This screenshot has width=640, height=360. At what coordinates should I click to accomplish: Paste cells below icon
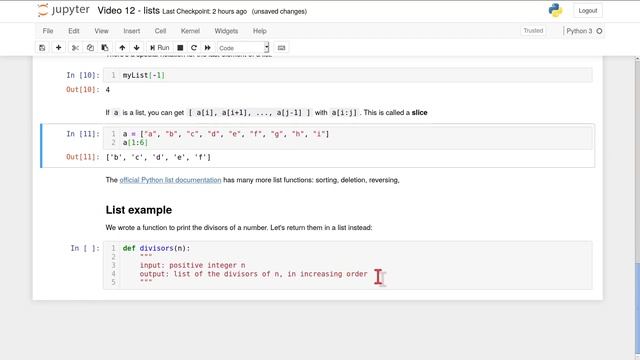tap(105, 48)
